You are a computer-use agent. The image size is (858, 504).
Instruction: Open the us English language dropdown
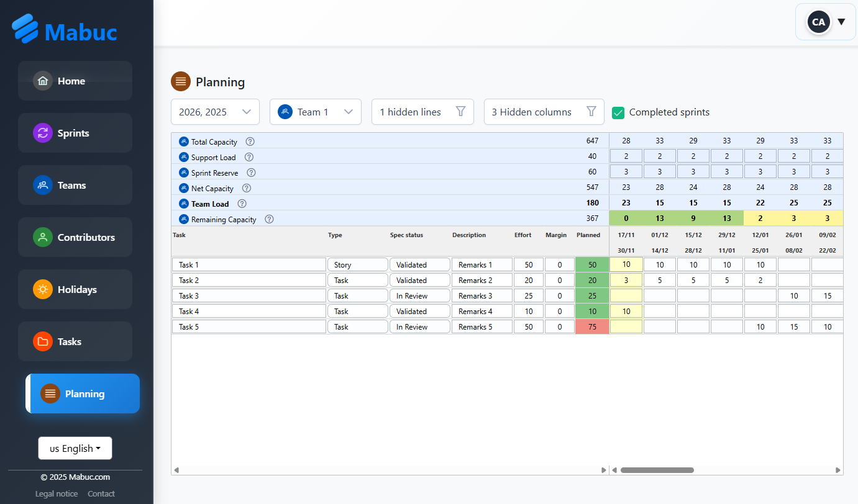75,448
